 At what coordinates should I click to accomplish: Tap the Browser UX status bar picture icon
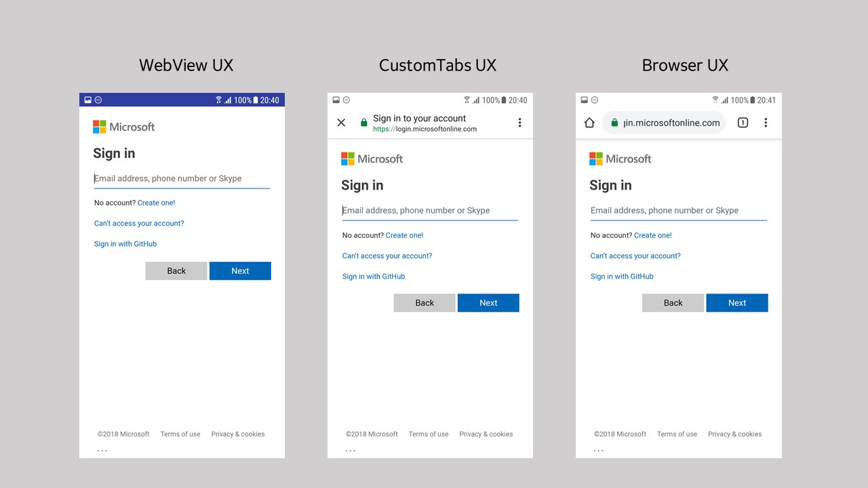[585, 100]
